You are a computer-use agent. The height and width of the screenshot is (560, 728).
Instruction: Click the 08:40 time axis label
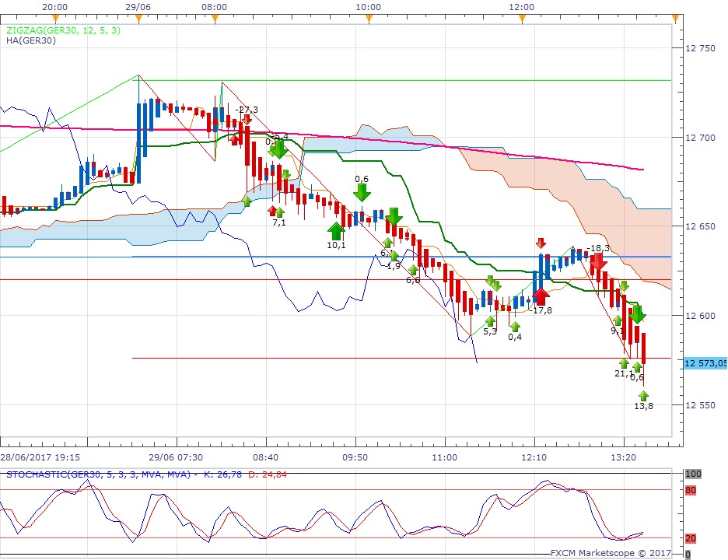tap(265, 457)
